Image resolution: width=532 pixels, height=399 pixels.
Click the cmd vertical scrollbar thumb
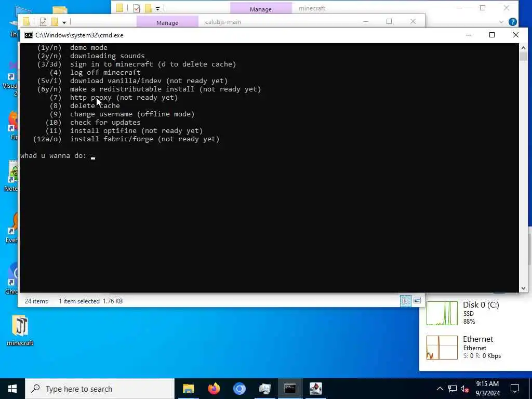(523, 56)
